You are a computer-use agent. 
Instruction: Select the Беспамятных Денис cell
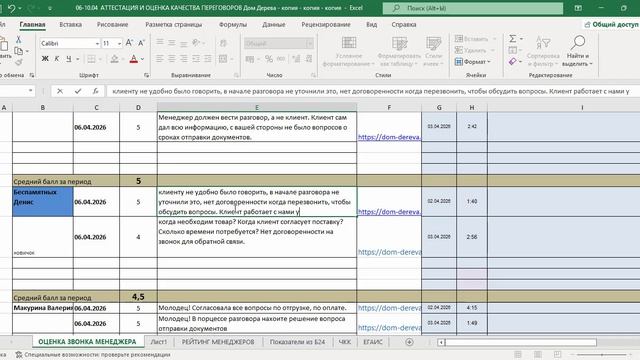click(43, 202)
